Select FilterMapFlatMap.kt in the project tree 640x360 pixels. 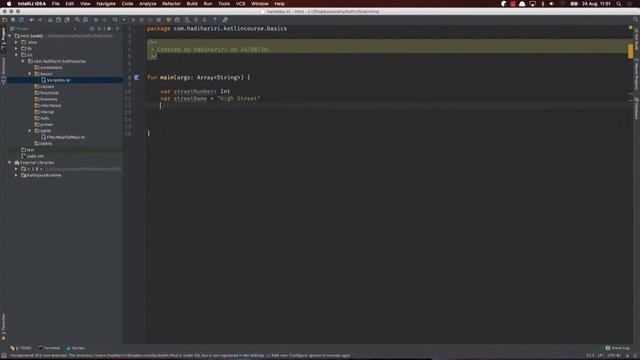[66, 137]
